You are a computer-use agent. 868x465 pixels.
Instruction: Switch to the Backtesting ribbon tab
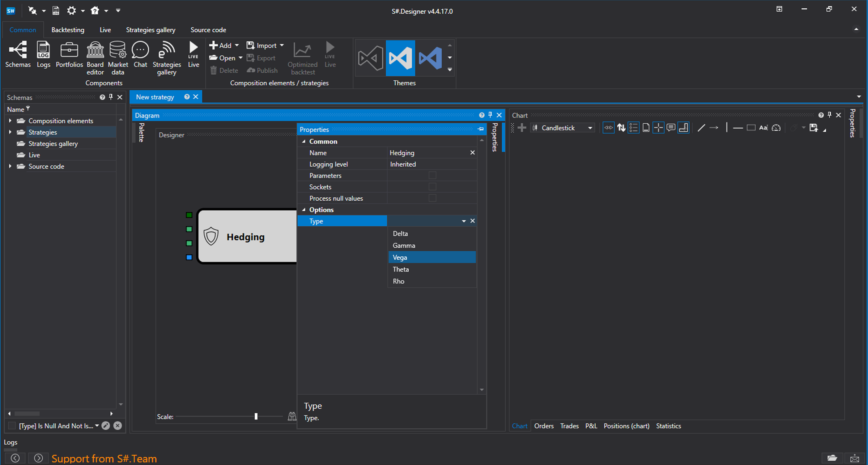pos(68,30)
